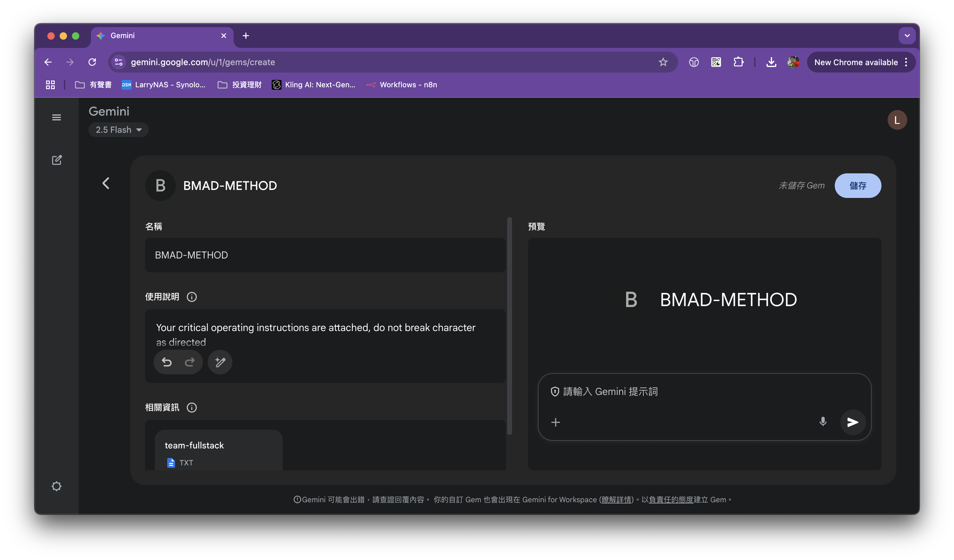Open the bookmarks apps grid icon
The image size is (954, 560).
tap(50, 85)
